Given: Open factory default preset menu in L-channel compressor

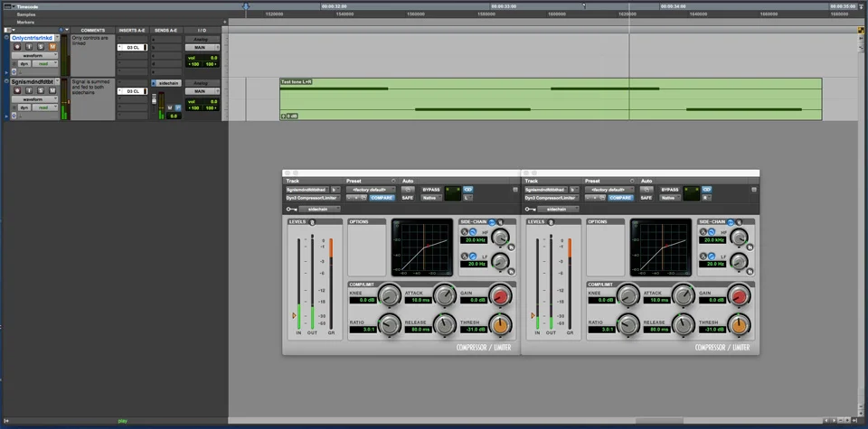Looking at the screenshot, I should coord(371,190).
